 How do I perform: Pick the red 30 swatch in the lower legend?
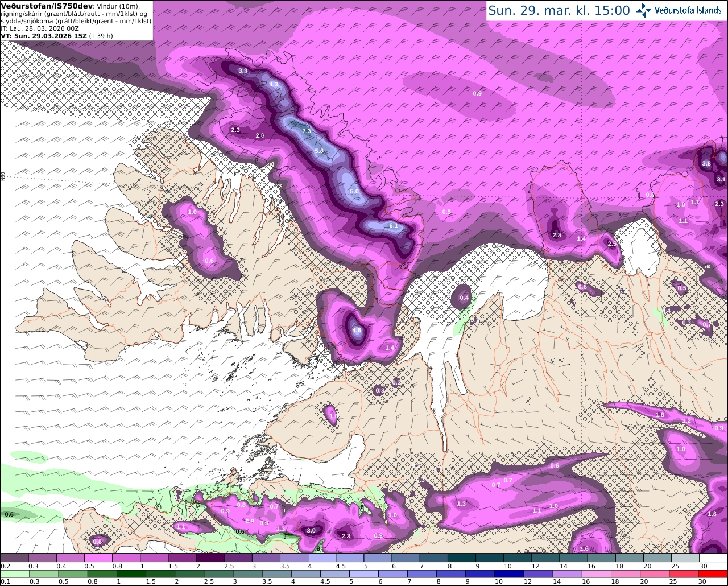[x=713, y=573]
